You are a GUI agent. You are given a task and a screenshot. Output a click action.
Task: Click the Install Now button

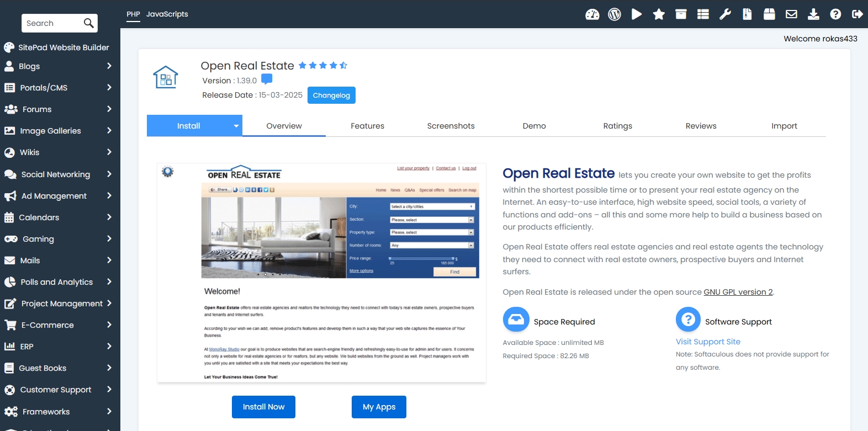point(263,407)
